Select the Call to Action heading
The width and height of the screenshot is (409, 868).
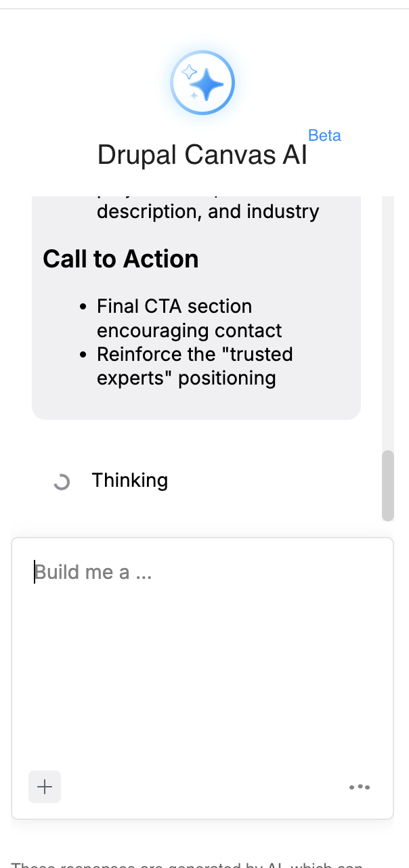click(x=121, y=259)
